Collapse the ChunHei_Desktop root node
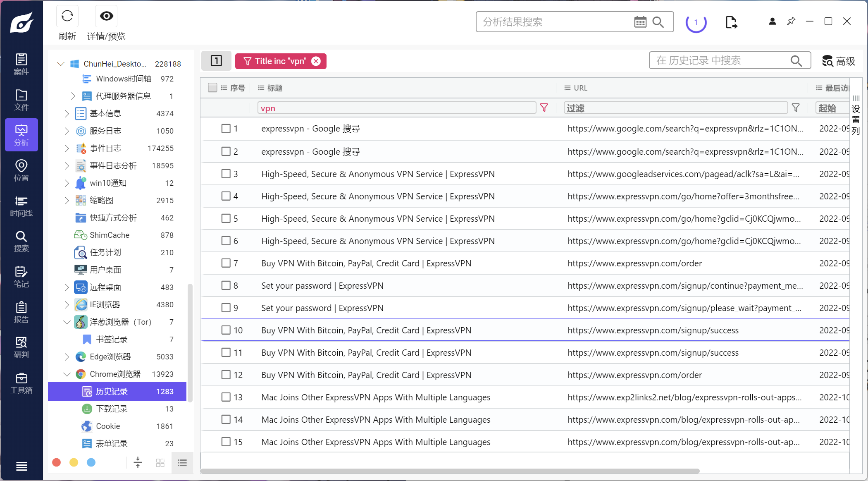The width and height of the screenshot is (868, 481). coord(61,64)
